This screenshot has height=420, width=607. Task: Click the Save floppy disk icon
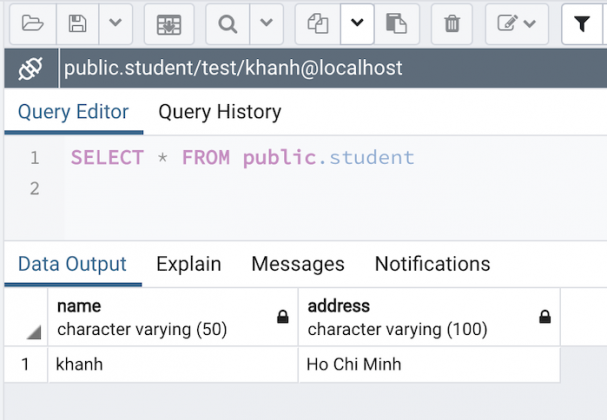point(77,24)
